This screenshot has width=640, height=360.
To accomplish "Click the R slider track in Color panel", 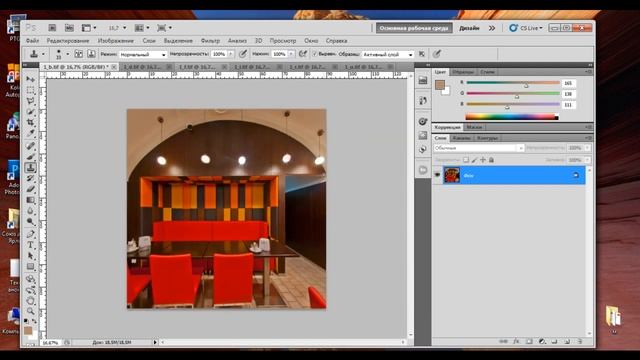I will [x=513, y=83].
